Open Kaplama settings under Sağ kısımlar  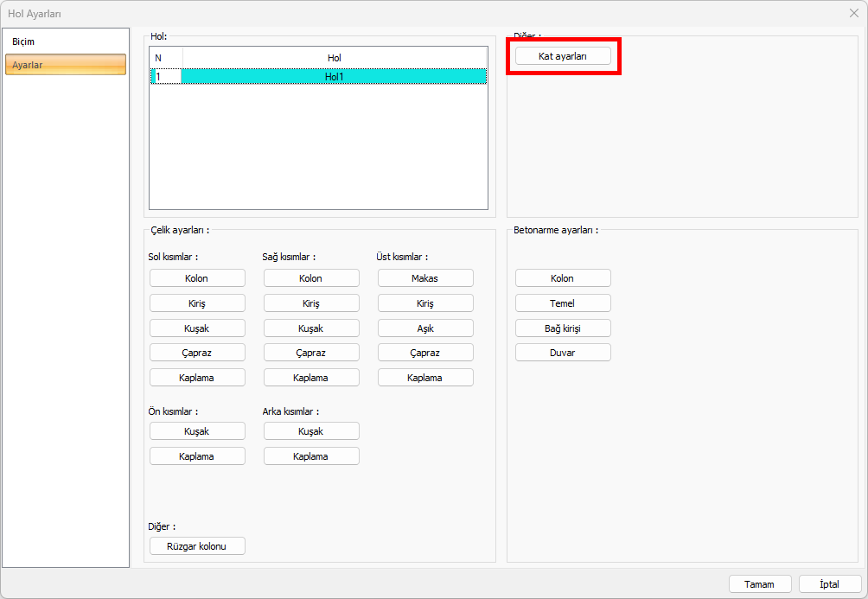click(x=310, y=378)
